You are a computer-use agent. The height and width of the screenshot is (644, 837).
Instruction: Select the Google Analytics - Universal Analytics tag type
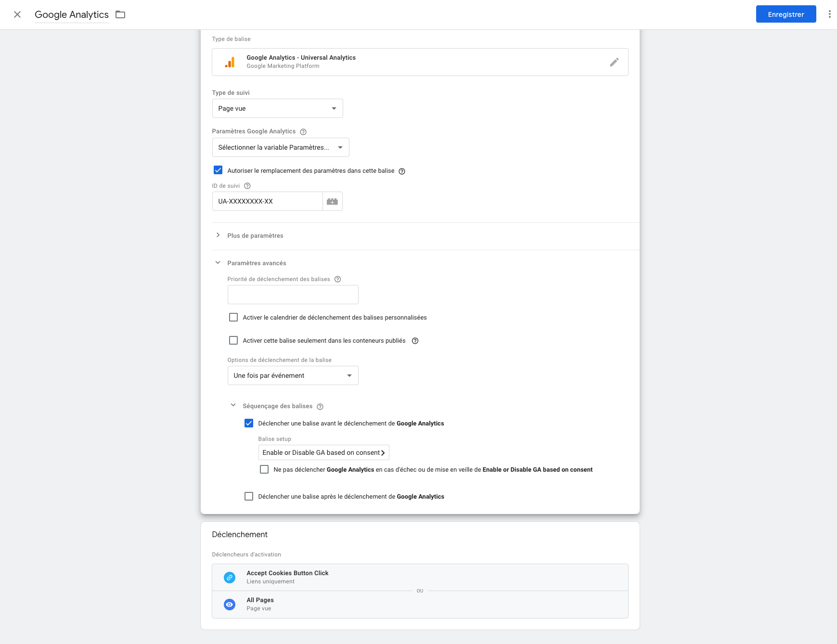tap(420, 62)
